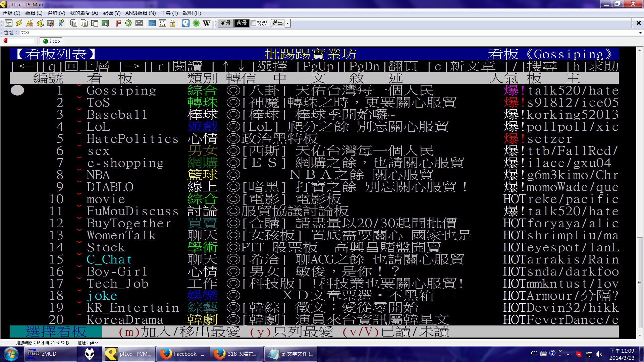Switch to the 2.ptt.cc connection tab
Viewport: 644px width, 362px height.
point(52,41)
